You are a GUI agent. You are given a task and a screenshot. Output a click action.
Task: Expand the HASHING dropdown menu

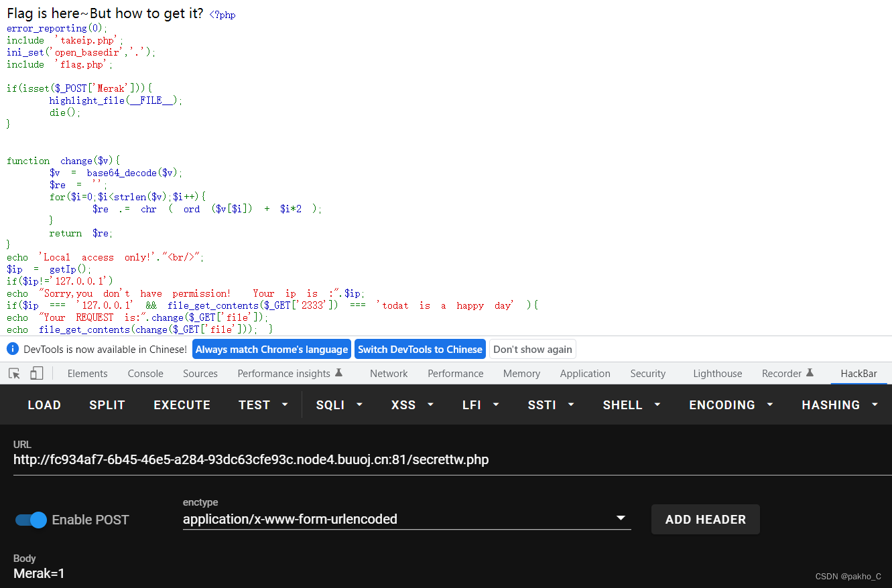pyautogui.click(x=840, y=405)
